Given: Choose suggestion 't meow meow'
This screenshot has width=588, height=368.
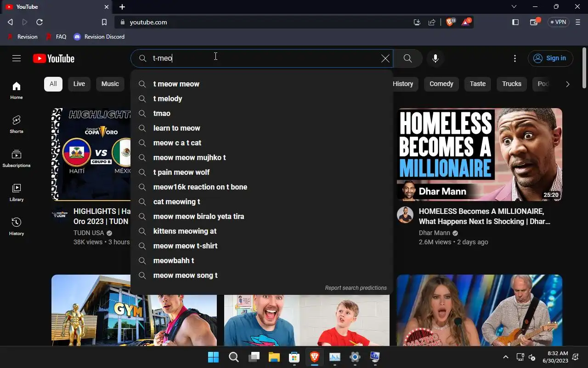Looking at the screenshot, I should [262, 84].
